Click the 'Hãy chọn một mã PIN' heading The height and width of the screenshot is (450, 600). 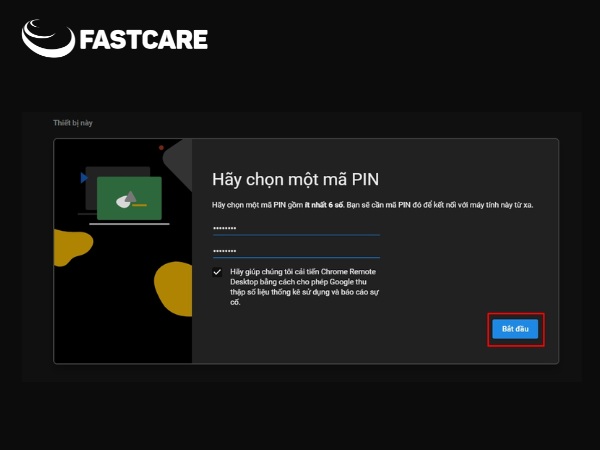pyautogui.click(x=295, y=180)
